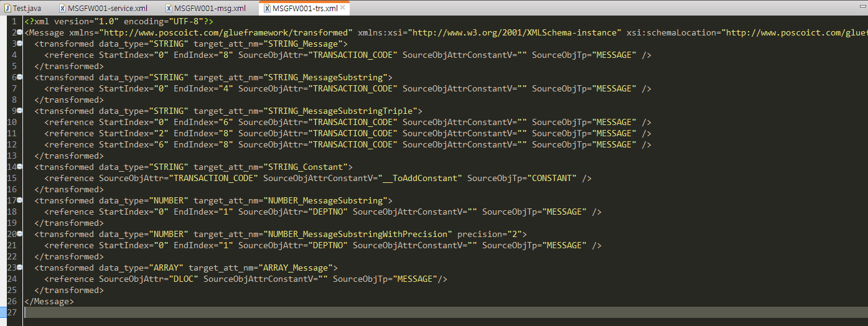Screen dimensions: 868x326
Task: Click the "STRING_Constant" target attribute value
Action: [x=306, y=167]
